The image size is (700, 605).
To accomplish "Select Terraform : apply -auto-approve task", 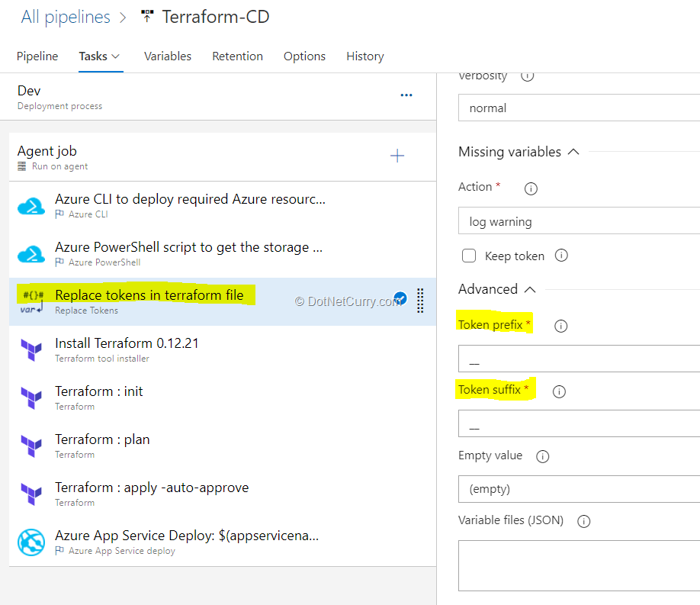I will pyautogui.click(x=223, y=494).
